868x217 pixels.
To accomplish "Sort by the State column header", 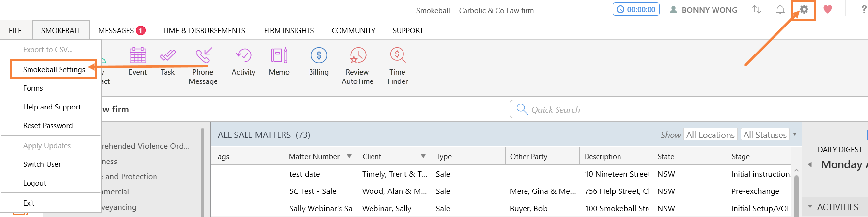I will pyautogui.click(x=690, y=156).
